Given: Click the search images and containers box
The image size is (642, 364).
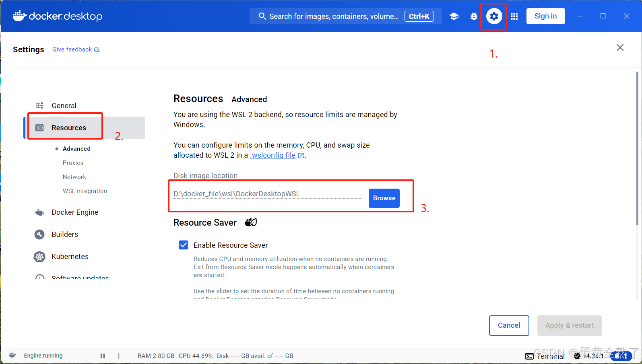Looking at the screenshot, I should tap(345, 16).
